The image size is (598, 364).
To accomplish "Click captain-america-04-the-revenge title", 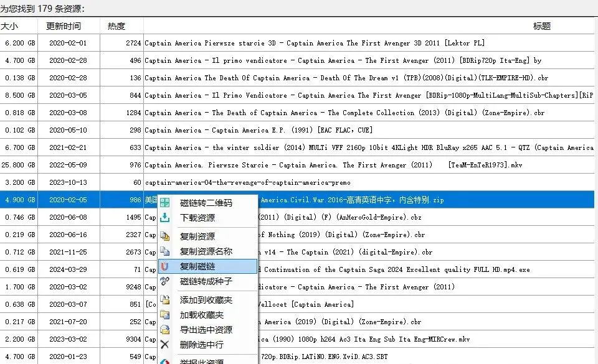I will [x=247, y=182].
